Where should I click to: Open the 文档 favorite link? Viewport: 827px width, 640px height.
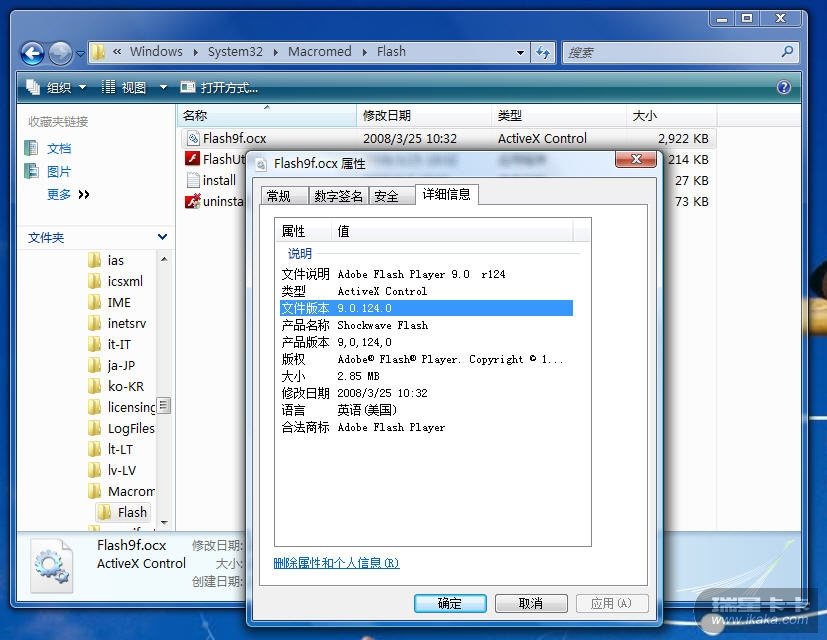click(x=59, y=149)
